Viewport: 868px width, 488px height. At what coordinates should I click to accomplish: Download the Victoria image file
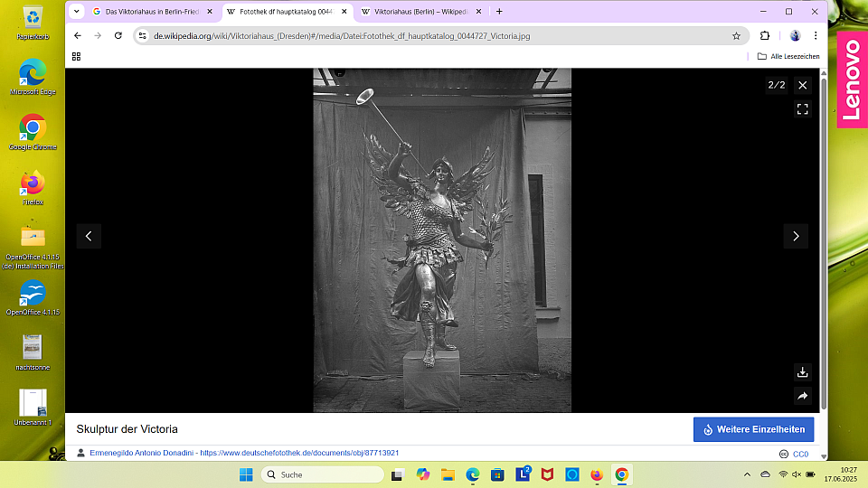802,372
